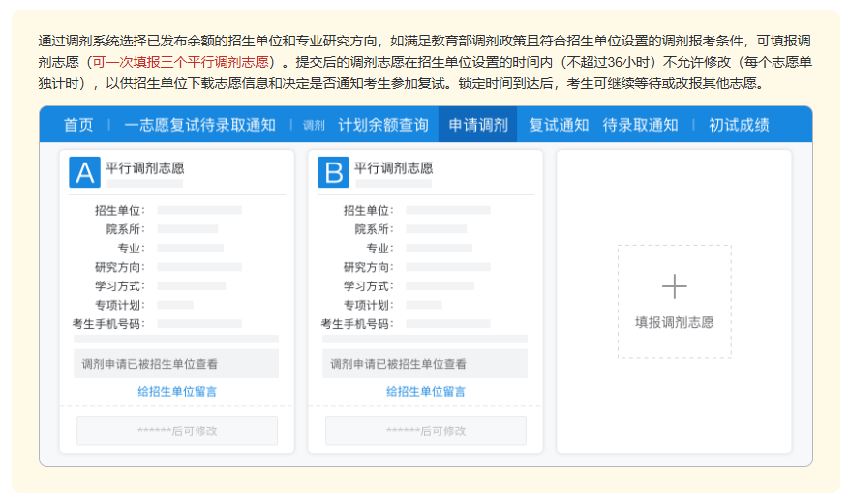
Task: Click the plus icon to add volunteer
Action: (674, 286)
